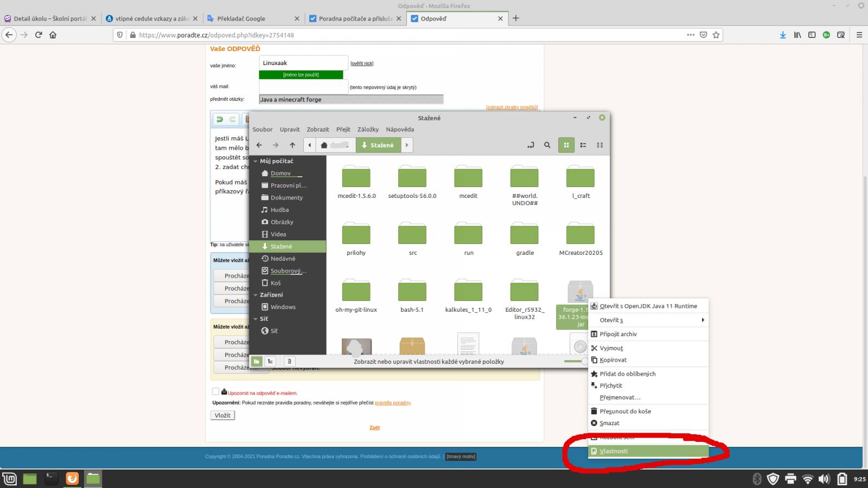Open search in the file manager
This screenshot has width=868, height=488.
point(547,145)
